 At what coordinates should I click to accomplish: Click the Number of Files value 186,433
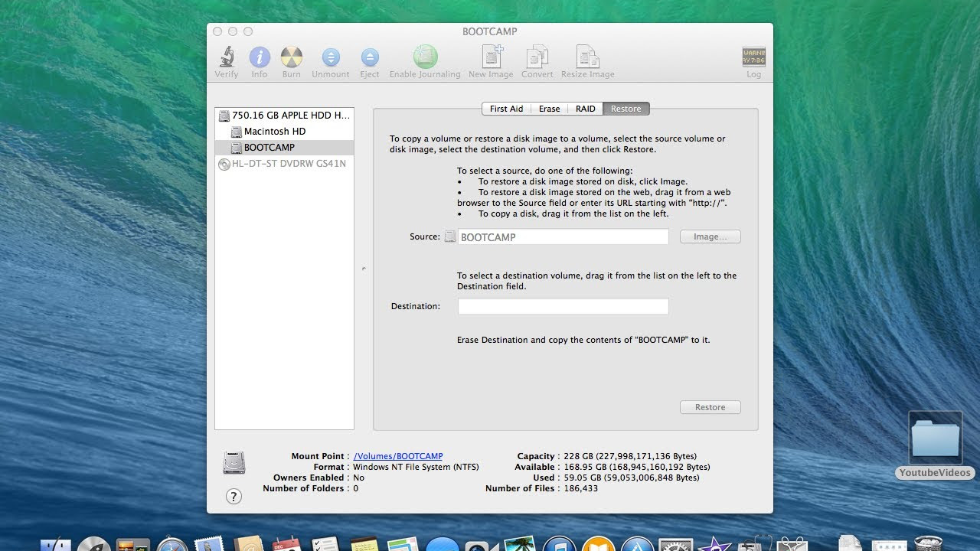(580, 488)
